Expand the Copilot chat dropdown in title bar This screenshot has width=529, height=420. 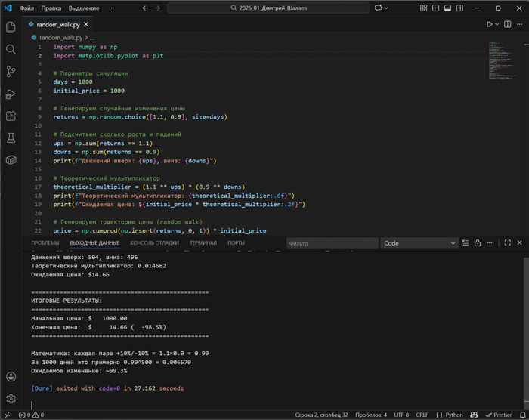[x=387, y=8]
